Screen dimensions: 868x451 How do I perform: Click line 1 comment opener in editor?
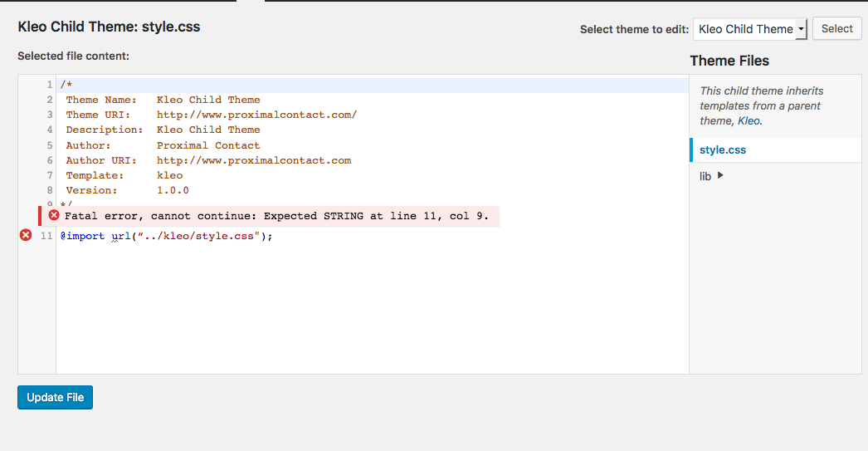pos(66,85)
